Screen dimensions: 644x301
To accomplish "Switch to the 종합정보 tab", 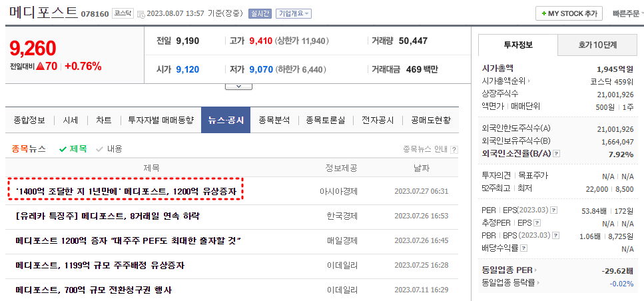I will point(29,121).
